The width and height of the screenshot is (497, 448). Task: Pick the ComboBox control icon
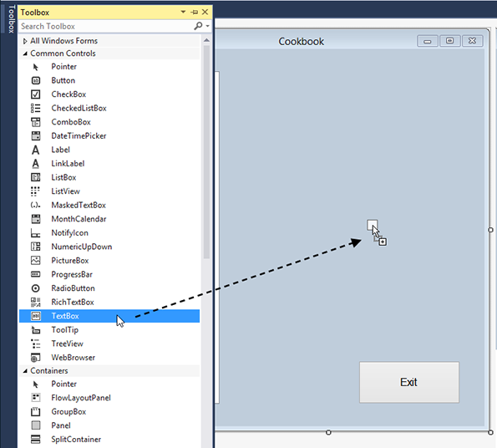(x=35, y=122)
